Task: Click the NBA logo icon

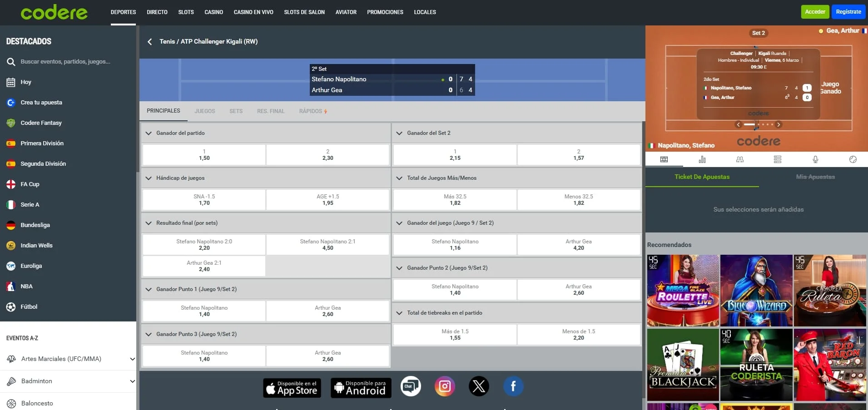Action: 11,287
